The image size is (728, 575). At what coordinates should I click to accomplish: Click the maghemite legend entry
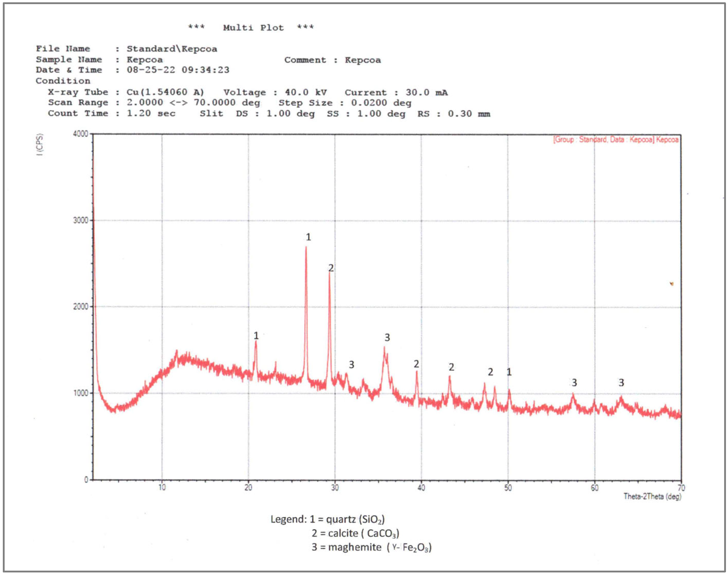coord(371,547)
